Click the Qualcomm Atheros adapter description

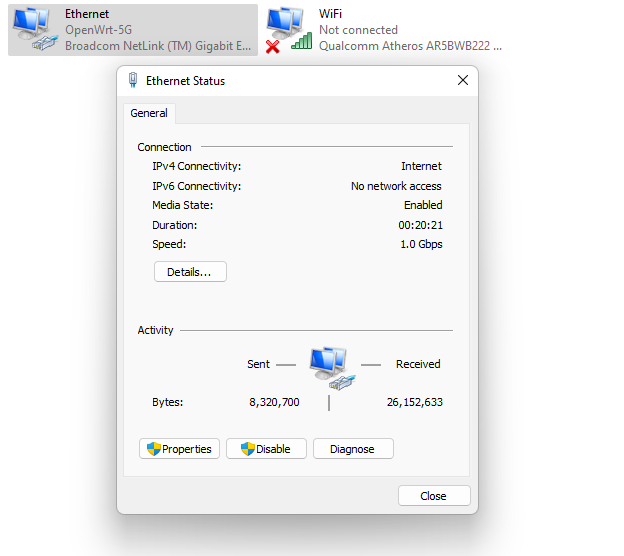410,46
